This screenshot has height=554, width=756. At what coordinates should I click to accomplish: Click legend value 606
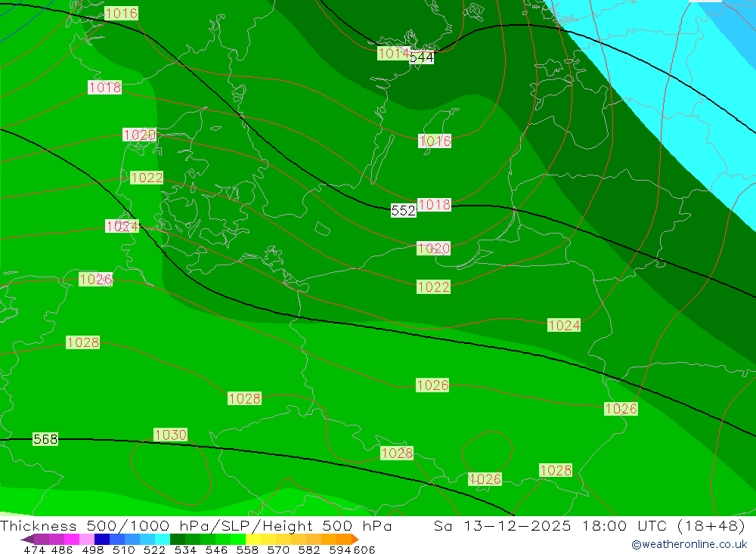[x=364, y=550]
